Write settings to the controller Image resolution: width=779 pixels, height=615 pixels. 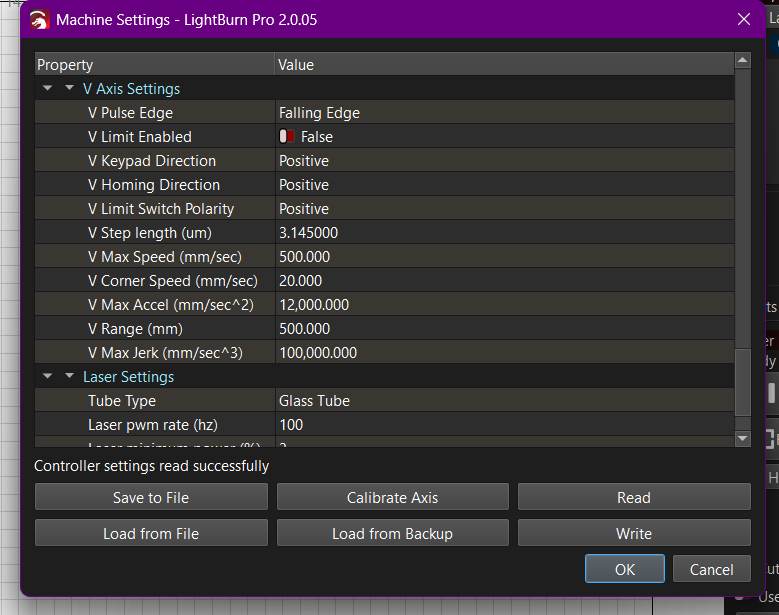pyautogui.click(x=634, y=533)
